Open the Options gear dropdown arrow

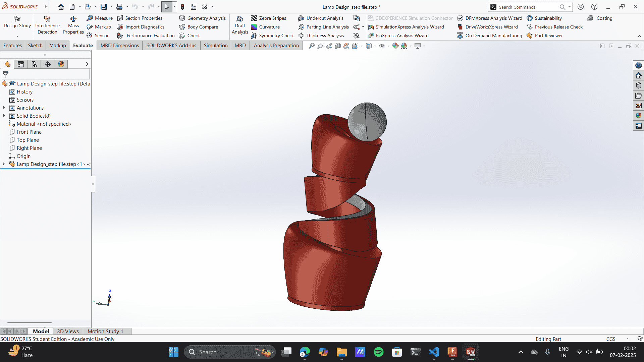(x=212, y=7)
